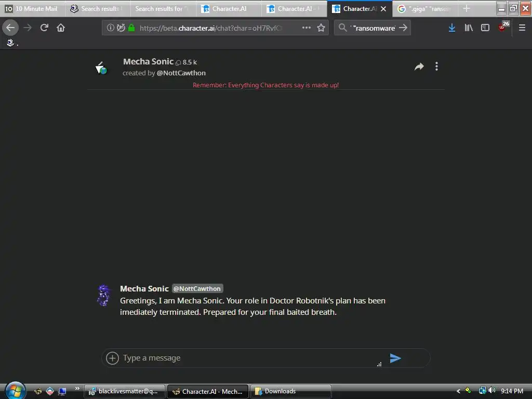Click the Remember: Everything Characters say warning
The height and width of the screenshot is (399, 532).
click(265, 85)
